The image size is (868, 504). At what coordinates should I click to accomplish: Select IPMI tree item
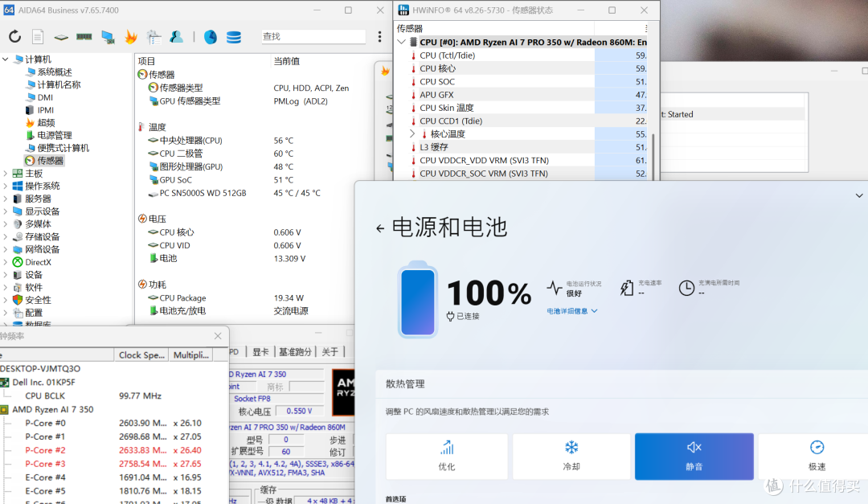click(x=45, y=110)
